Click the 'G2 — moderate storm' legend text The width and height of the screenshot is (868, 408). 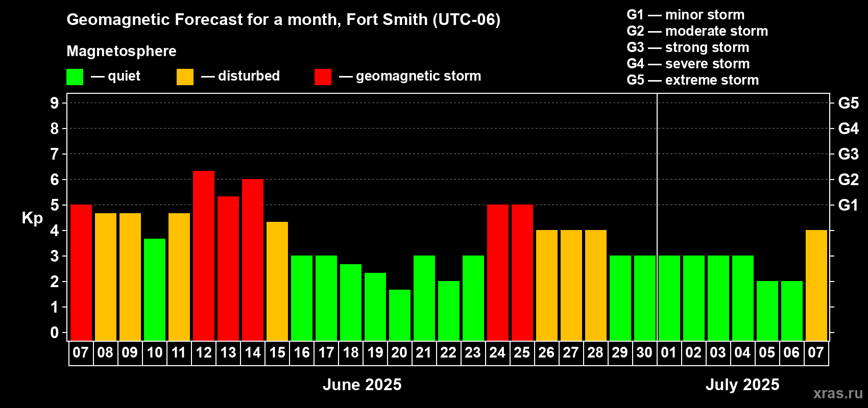point(697,31)
